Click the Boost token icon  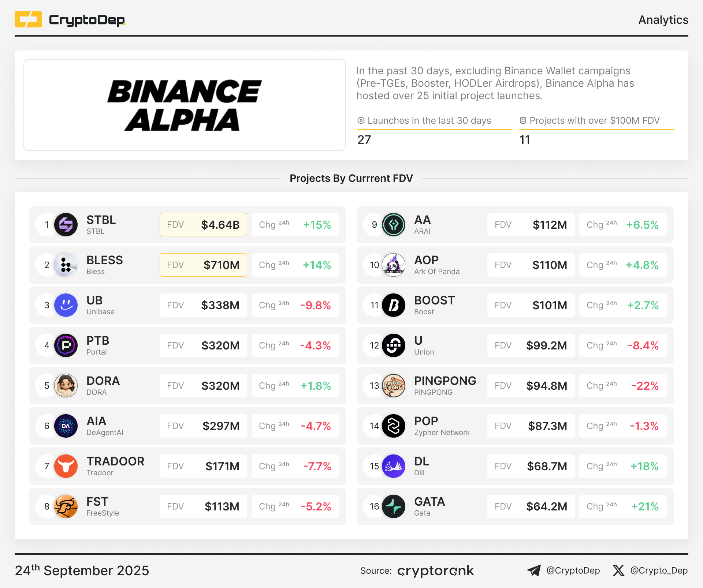click(x=394, y=305)
